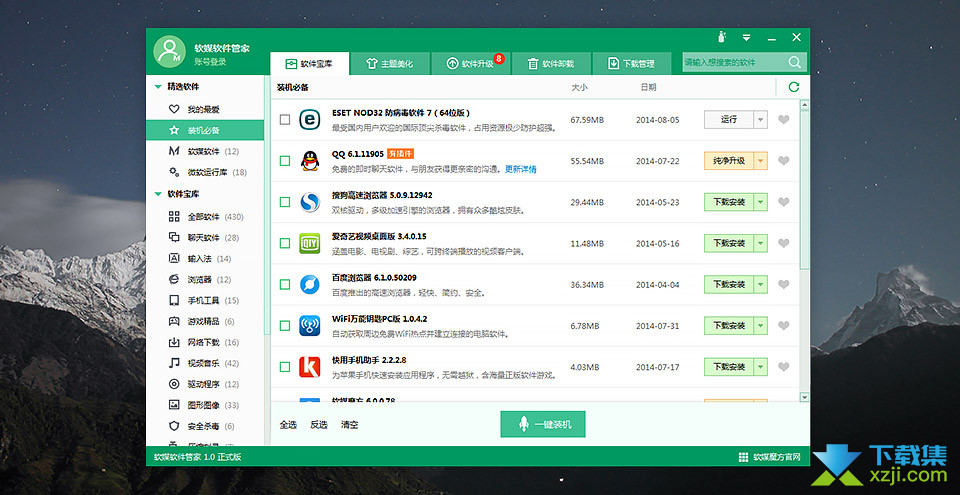The height and width of the screenshot is (495, 960).
Task: Favorite ESET NOD32 with heart icon
Action: click(x=784, y=119)
